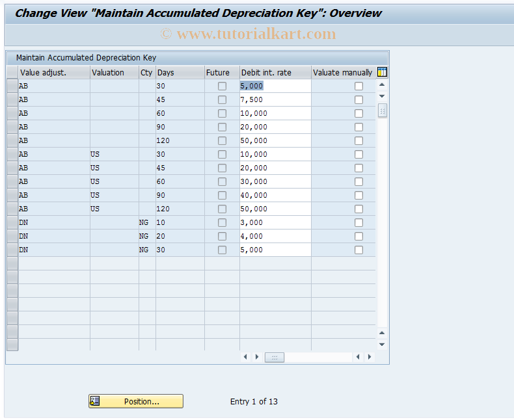
Task: Select the Debit int. rate field showing 7,500
Action: pos(275,99)
